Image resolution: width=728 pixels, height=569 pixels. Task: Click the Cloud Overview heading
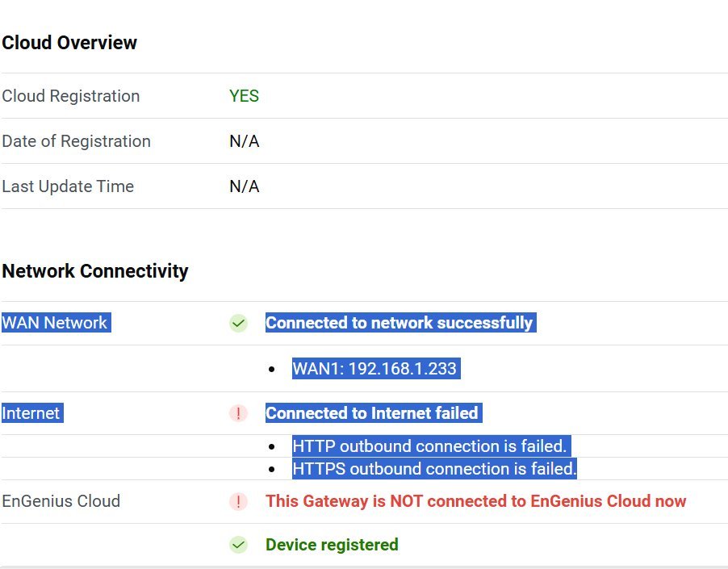pos(69,43)
